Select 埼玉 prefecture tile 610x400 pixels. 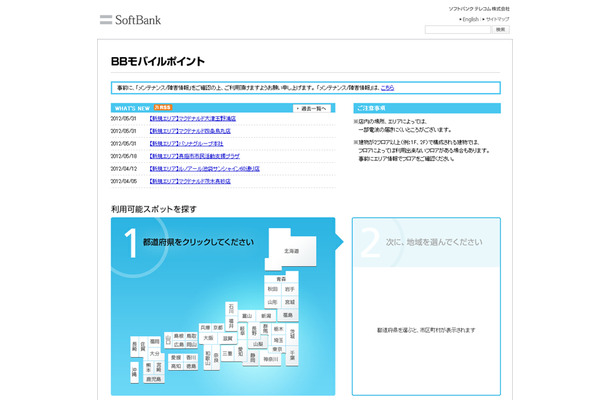pyautogui.click(x=279, y=340)
